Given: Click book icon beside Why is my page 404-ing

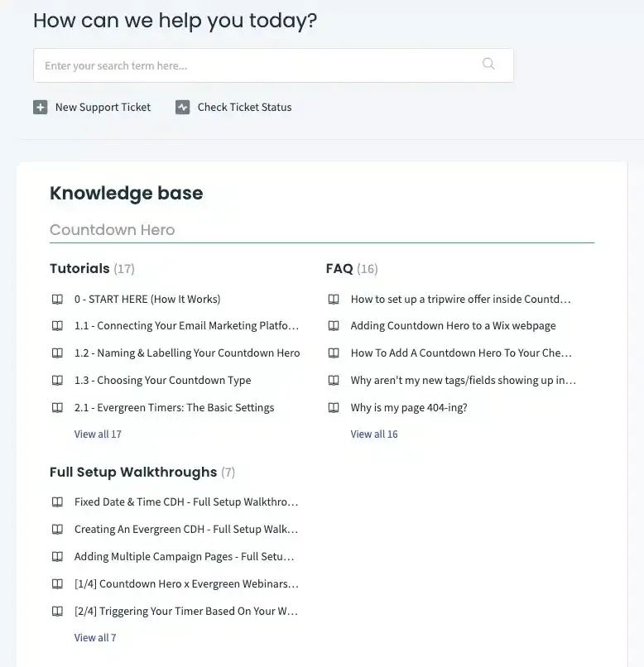Looking at the screenshot, I should (x=334, y=407).
